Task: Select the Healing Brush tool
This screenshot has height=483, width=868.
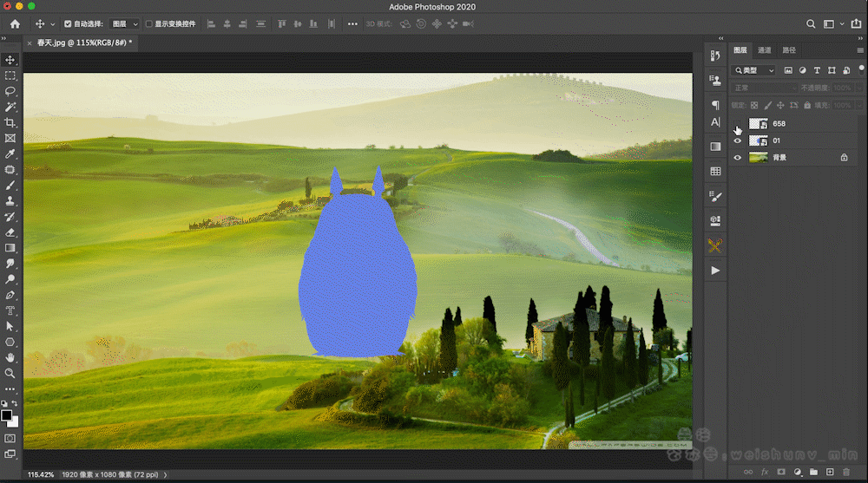Action: pyautogui.click(x=10, y=170)
